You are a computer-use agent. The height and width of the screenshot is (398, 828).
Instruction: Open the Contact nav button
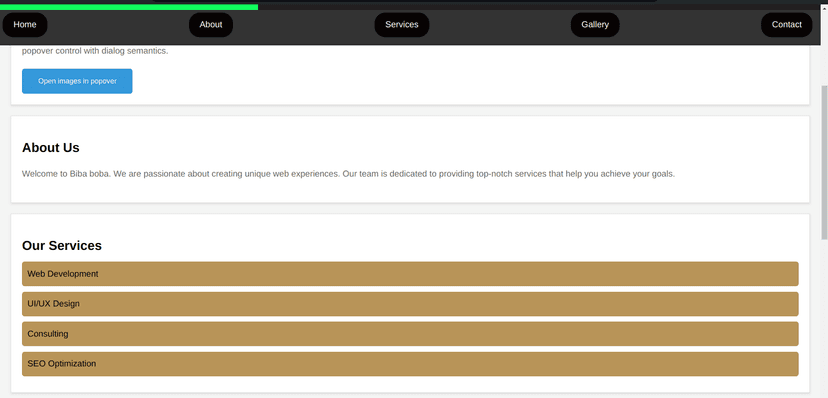click(x=786, y=25)
